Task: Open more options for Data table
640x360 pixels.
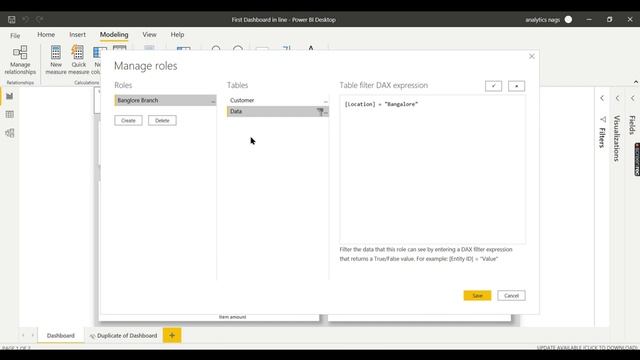Action: pyautogui.click(x=326, y=112)
